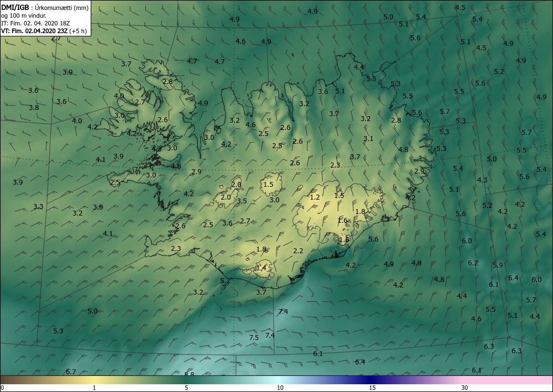This screenshot has width=553, height=392.
Task: Click the "3.5" value on the map
Action: point(242,201)
